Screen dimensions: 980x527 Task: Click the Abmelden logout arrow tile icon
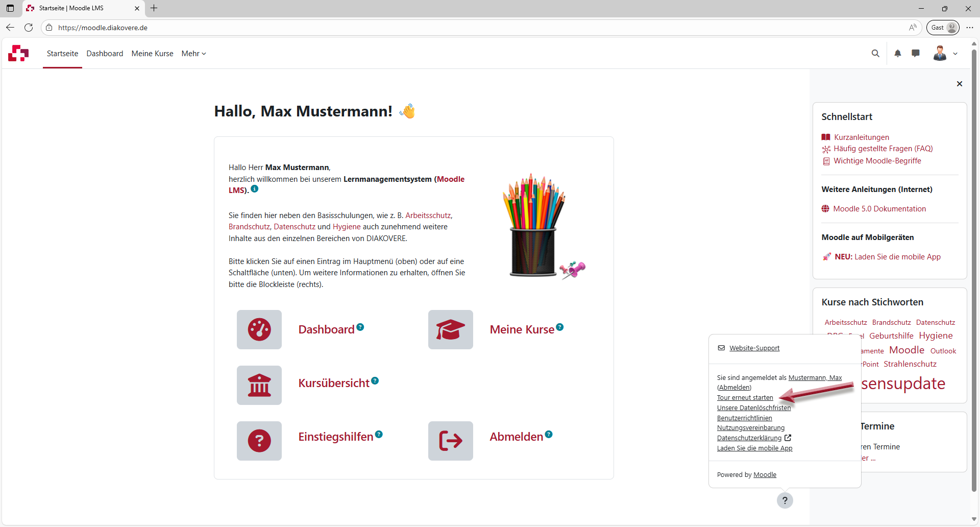[450, 441]
